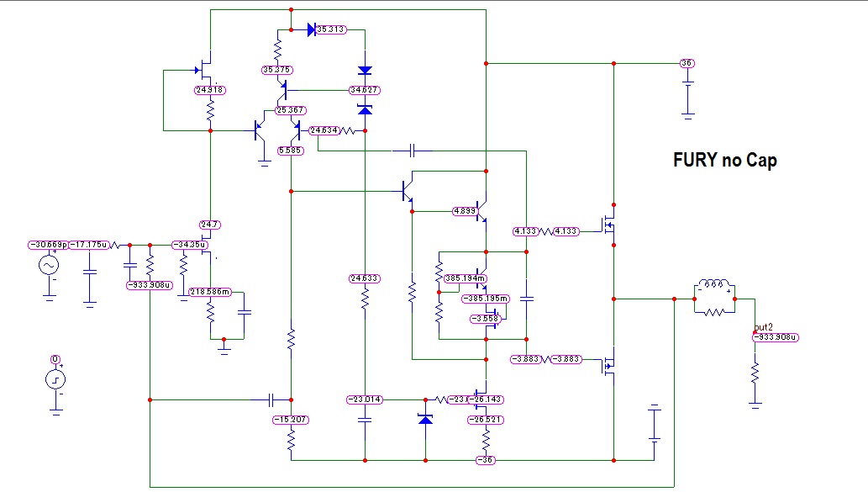Click the lower output MOSFET symbol

point(609,365)
